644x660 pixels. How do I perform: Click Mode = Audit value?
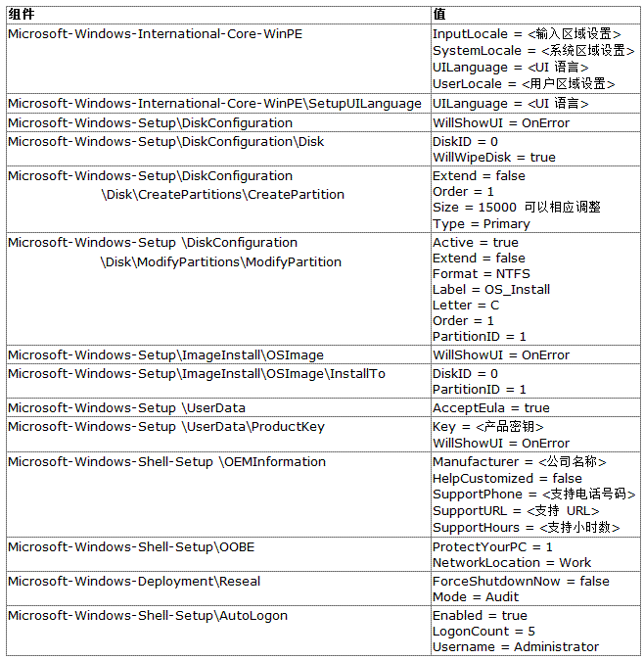(x=476, y=597)
